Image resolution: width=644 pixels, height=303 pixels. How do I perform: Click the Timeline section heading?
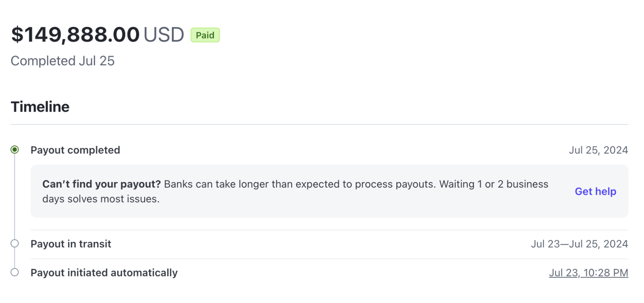pos(40,107)
